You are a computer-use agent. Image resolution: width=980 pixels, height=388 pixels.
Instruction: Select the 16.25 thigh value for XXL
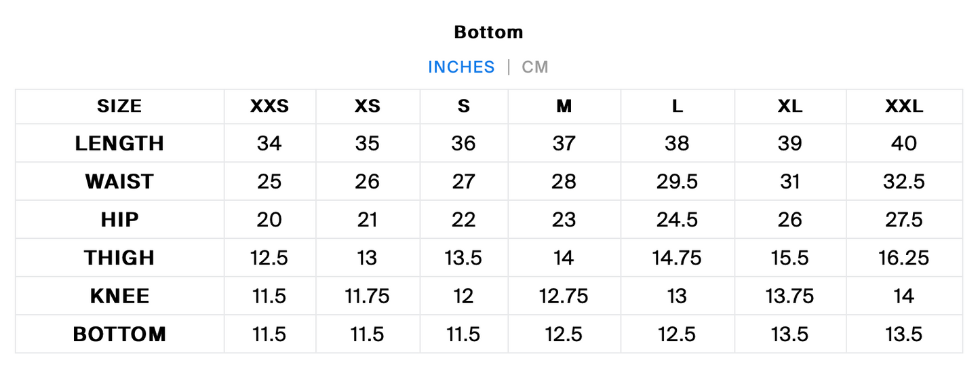[904, 258]
